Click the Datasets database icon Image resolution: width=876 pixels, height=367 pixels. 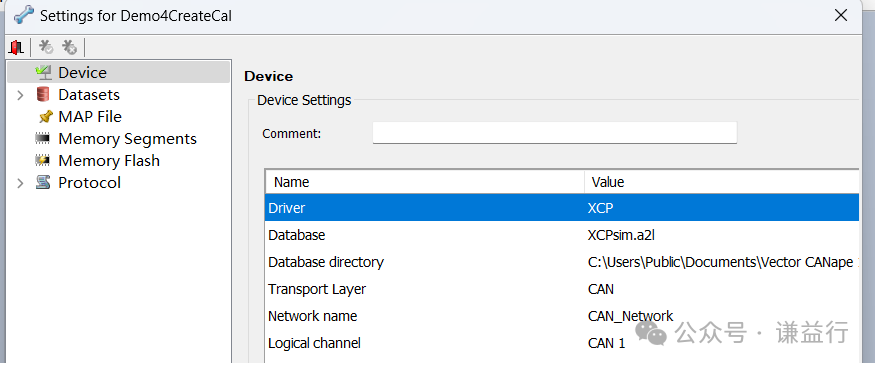coord(43,95)
